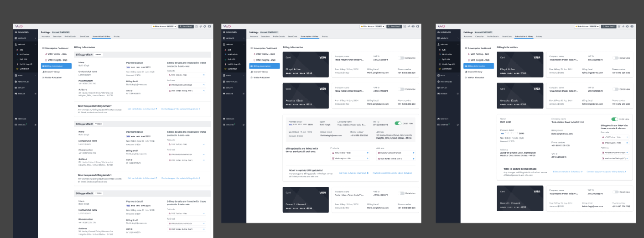Enable Detail view for Annette Black card, right mockup

[615, 89]
